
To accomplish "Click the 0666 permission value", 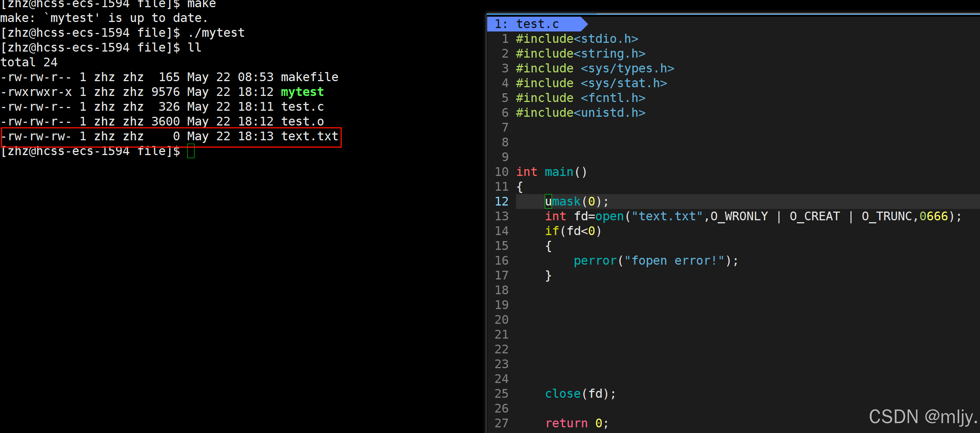I will tap(933, 216).
